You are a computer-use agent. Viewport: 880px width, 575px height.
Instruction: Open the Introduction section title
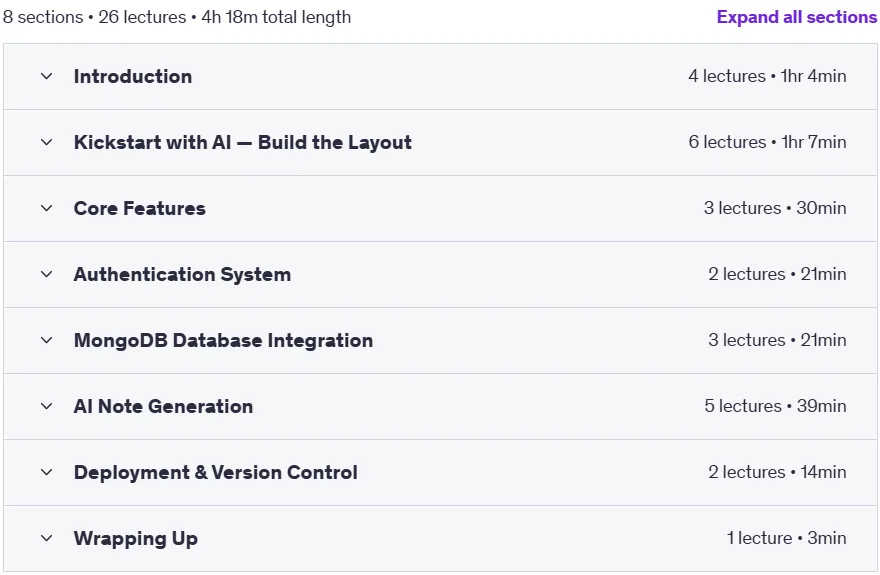[x=133, y=76]
